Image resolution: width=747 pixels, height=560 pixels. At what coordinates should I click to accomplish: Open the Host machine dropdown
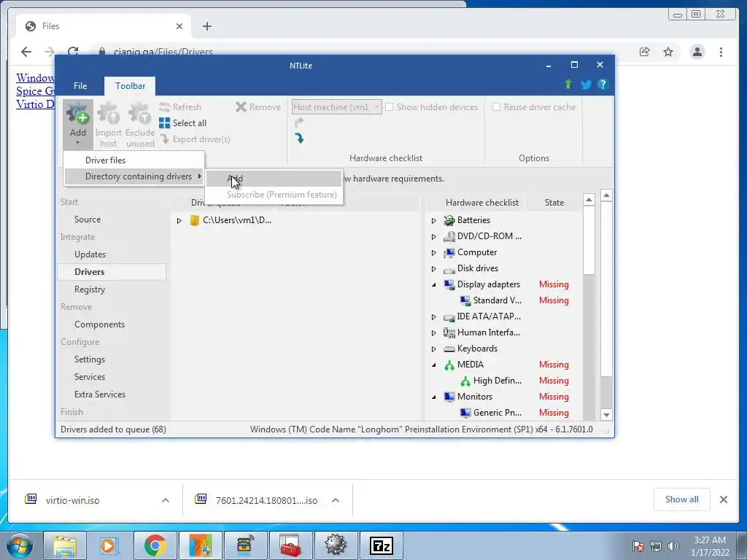(336, 107)
